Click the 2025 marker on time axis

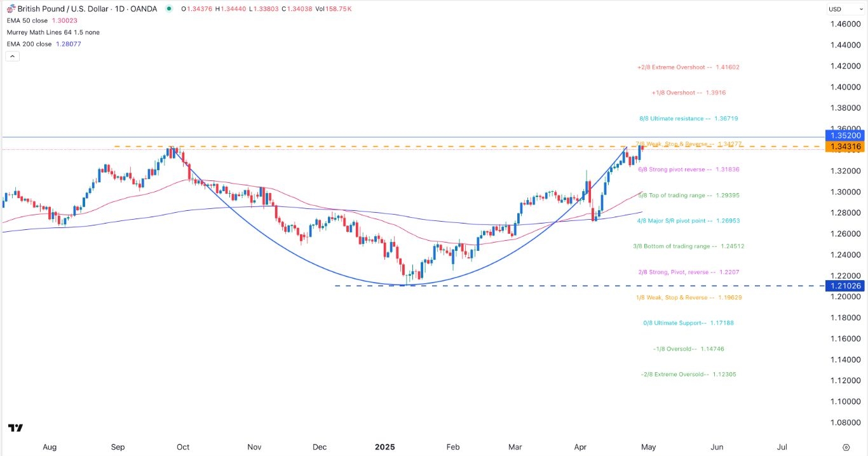tap(384, 447)
